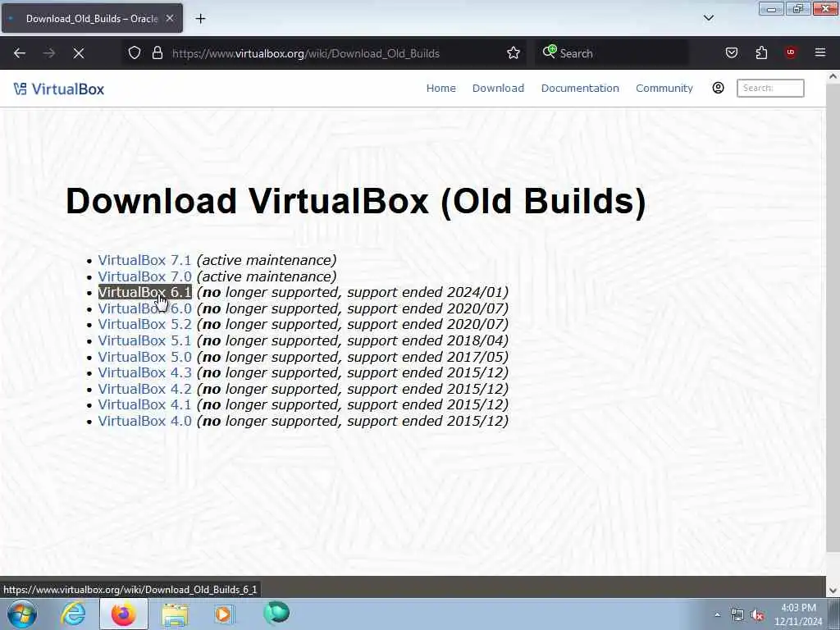This screenshot has height=630, width=840.
Task: View site security padlock info
Action: tap(157, 53)
